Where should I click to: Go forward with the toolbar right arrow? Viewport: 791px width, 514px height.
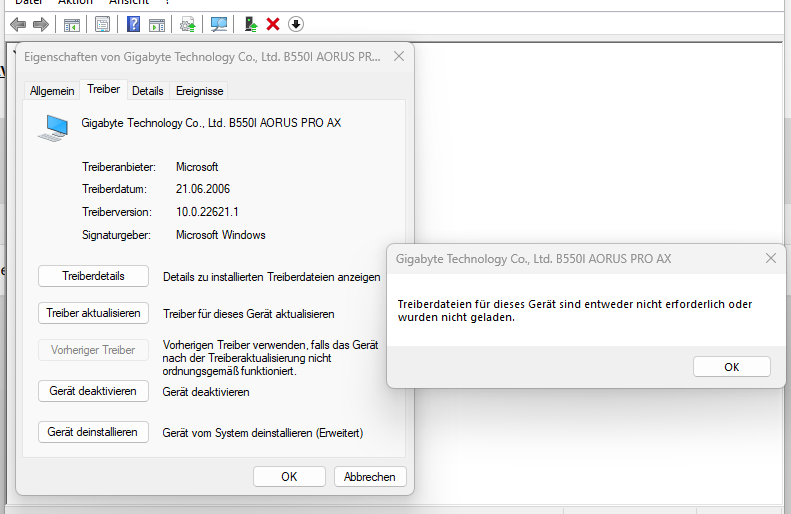41,24
